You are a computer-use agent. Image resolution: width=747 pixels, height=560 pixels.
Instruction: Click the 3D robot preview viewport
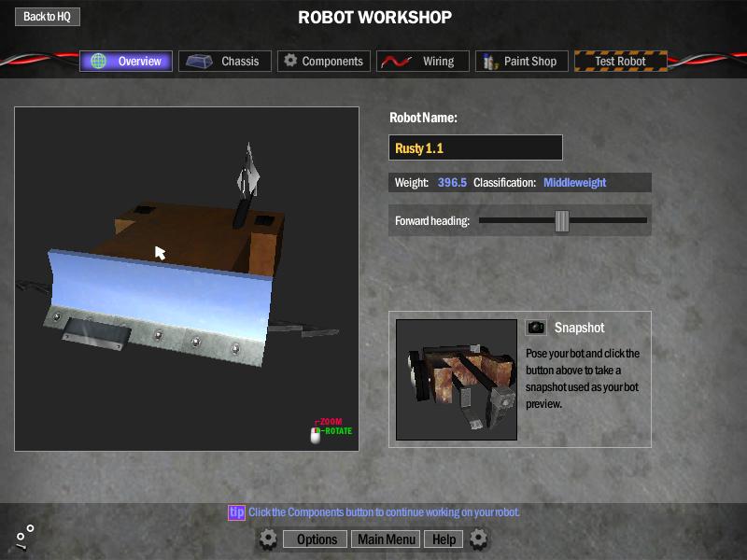tap(187, 278)
